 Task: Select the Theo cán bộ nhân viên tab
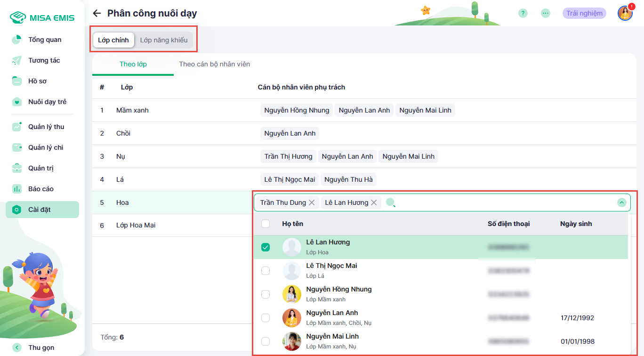pyautogui.click(x=214, y=64)
